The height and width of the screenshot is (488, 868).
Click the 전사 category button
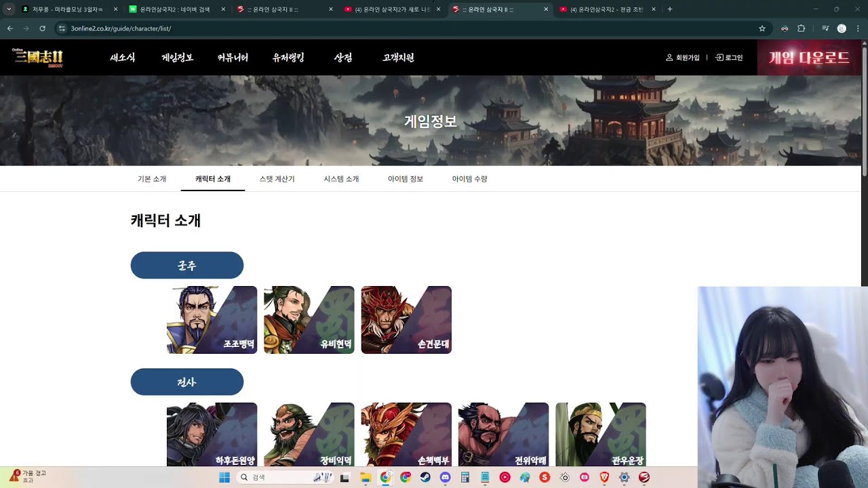tap(187, 382)
